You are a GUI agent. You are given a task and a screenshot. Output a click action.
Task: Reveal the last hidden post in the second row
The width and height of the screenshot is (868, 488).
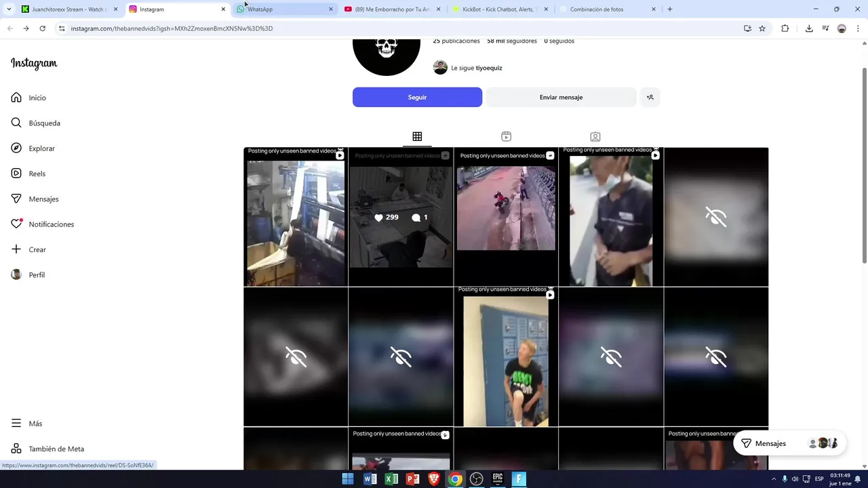[x=716, y=357]
